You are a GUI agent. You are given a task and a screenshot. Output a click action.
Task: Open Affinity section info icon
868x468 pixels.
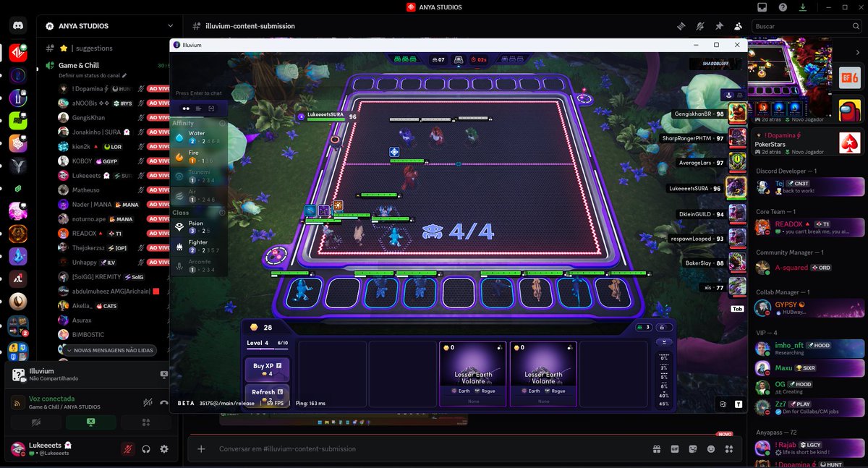(222, 123)
